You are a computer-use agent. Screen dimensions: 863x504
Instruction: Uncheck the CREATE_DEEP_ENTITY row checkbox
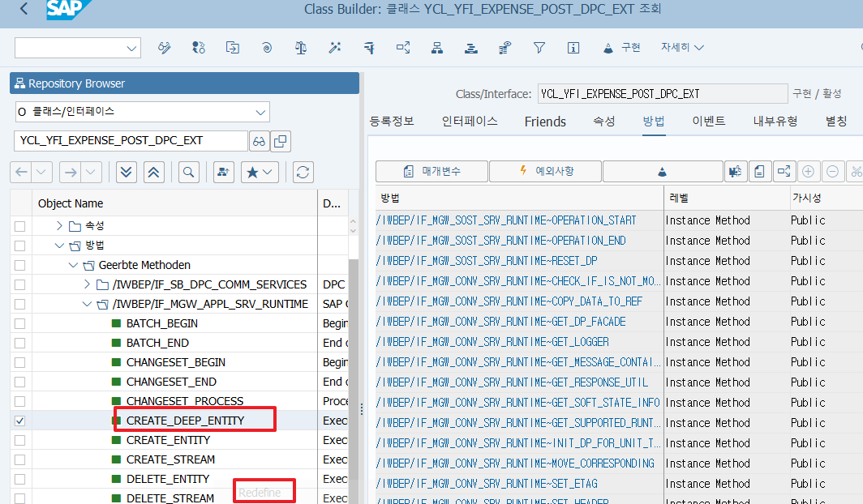tap(19, 421)
